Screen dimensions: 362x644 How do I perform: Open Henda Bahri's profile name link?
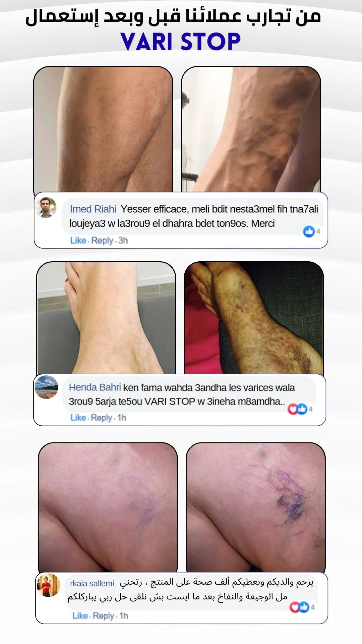pos(95,387)
